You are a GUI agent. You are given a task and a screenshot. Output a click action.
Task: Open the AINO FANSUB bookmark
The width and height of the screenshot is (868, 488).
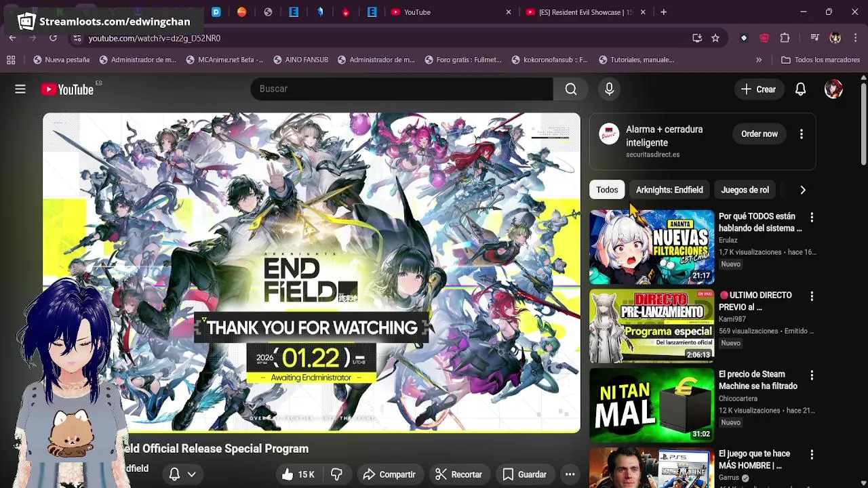point(300,60)
